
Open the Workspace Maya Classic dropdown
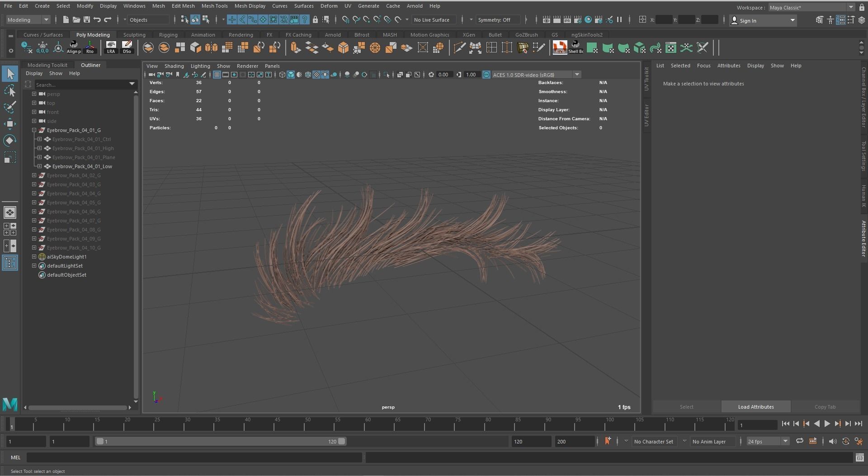pyautogui.click(x=811, y=7)
